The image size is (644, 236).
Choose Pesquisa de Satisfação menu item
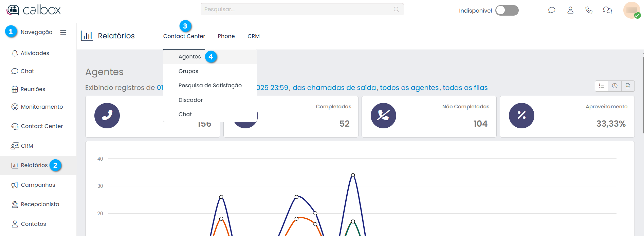click(210, 86)
